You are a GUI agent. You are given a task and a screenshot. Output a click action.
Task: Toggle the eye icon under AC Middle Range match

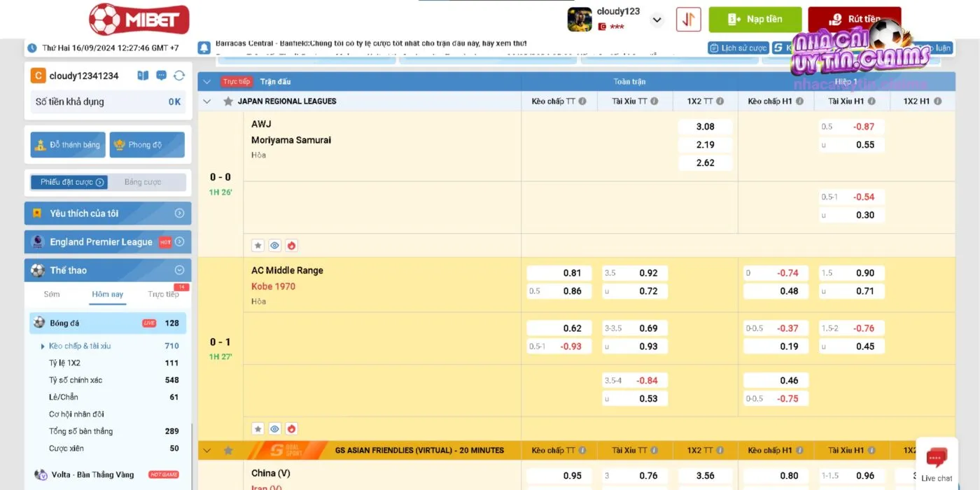274,428
